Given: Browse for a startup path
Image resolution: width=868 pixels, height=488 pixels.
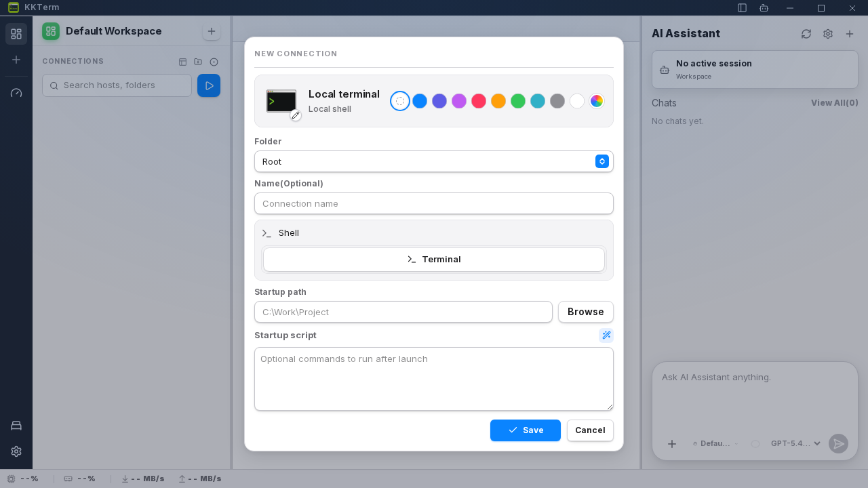Looking at the screenshot, I should point(586,312).
